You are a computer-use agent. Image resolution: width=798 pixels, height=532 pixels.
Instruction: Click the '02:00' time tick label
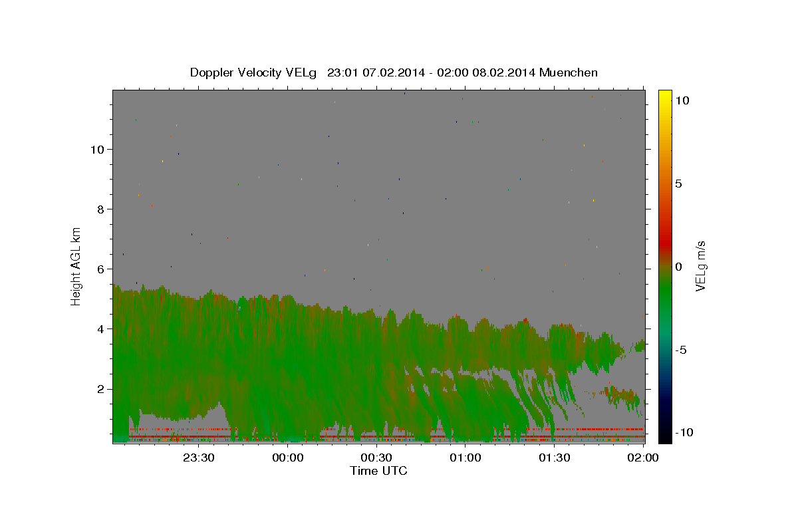[x=643, y=458]
